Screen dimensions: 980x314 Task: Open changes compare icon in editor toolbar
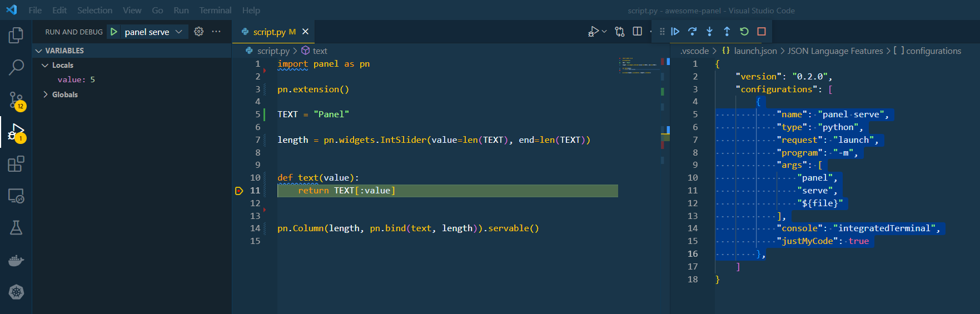point(620,32)
